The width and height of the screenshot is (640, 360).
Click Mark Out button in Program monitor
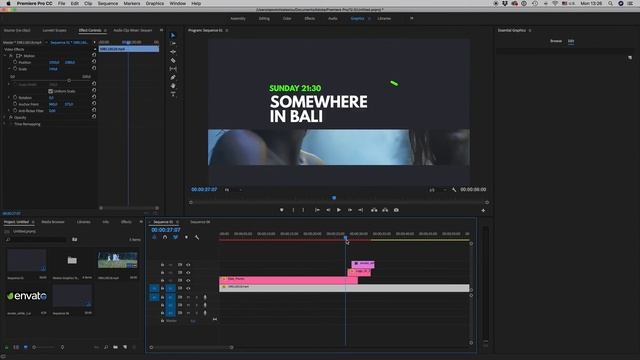[x=303, y=210]
